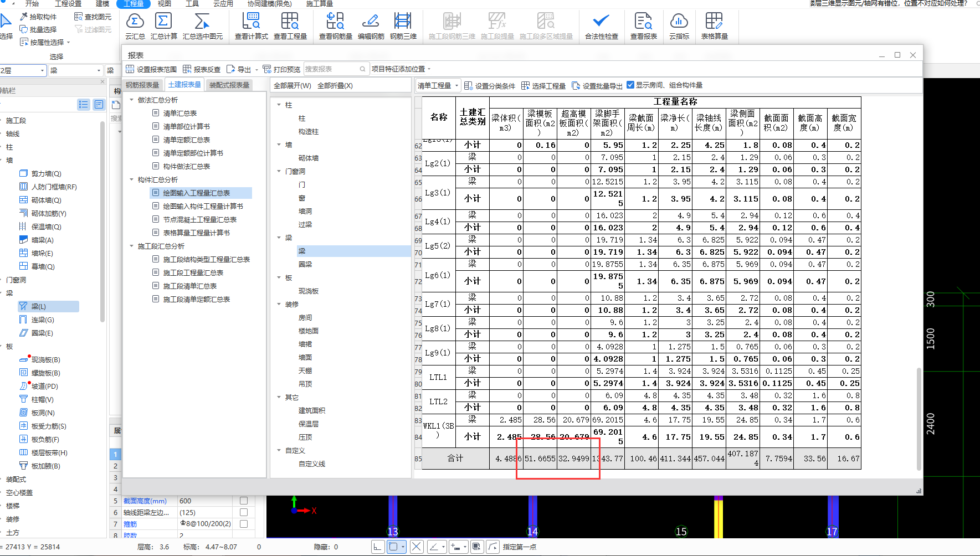Screen dimensions: 980x556
Task: Click 全部折叠(X) button
Action: tap(335, 86)
